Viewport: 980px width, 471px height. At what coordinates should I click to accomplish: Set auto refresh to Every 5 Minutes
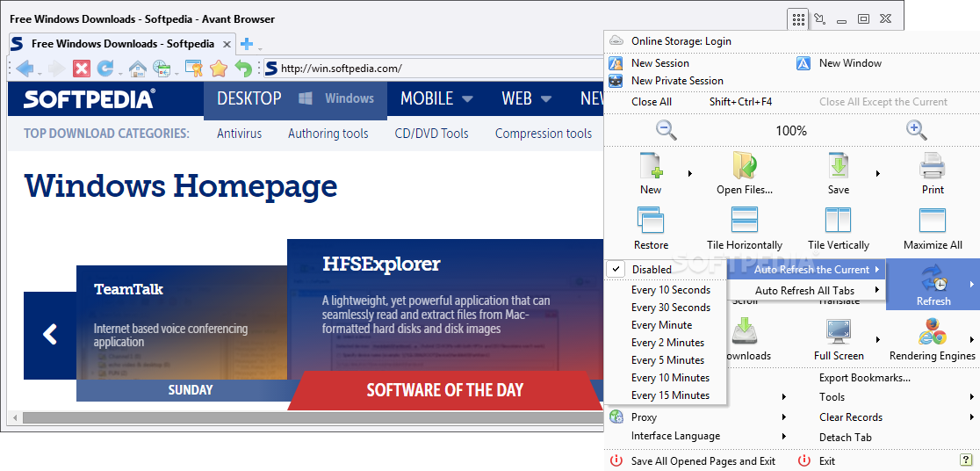[x=666, y=359]
